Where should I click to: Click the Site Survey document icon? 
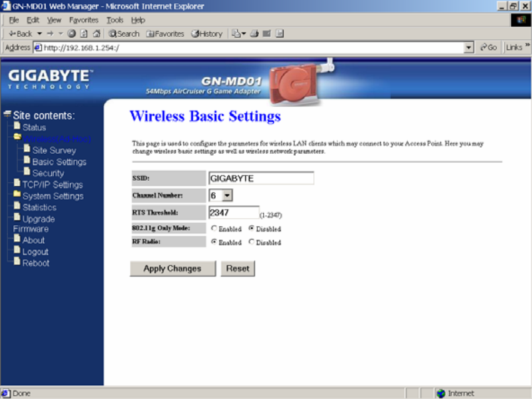(x=27, y=149)
